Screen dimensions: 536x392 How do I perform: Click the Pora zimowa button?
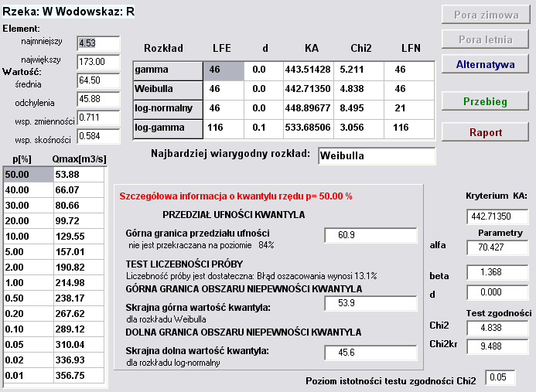[x=486, y=15]
